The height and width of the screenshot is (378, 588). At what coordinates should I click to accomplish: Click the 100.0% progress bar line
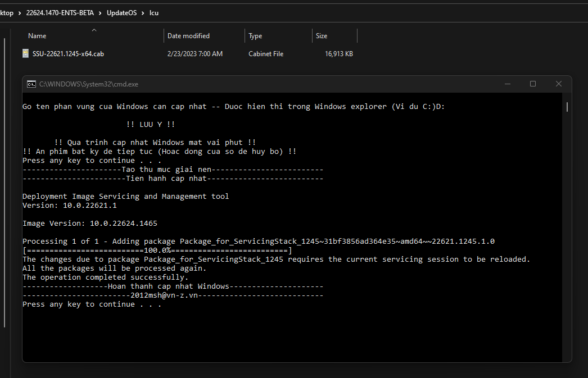[x=157, y=251]
